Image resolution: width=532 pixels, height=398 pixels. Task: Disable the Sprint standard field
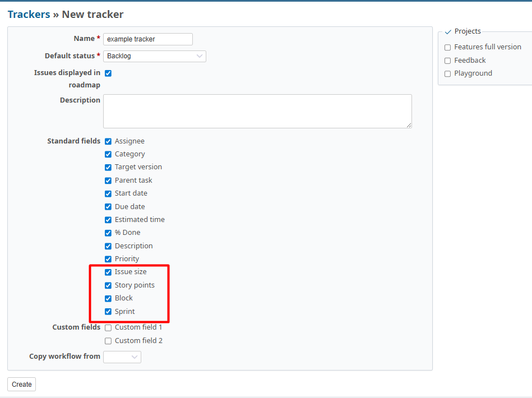click(x=108, y=312)
